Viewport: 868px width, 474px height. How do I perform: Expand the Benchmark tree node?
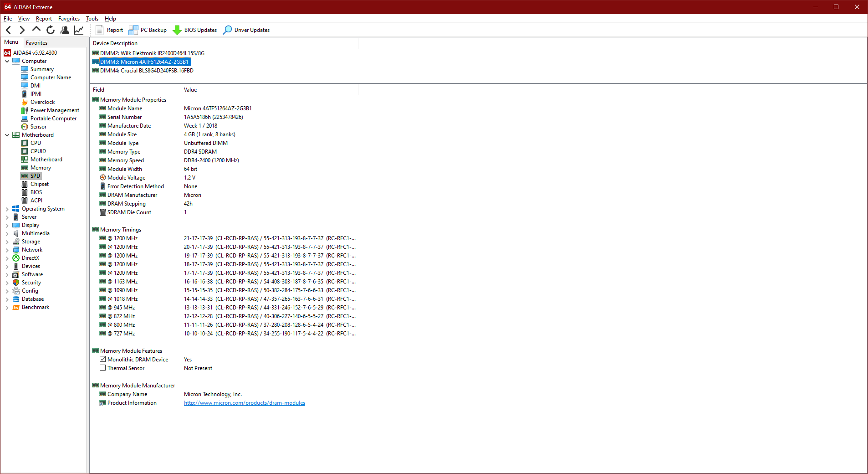point(7,307)
